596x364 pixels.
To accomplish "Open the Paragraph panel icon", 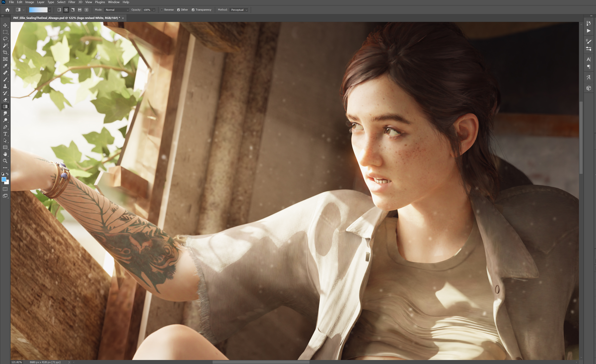I will [589, 67].
